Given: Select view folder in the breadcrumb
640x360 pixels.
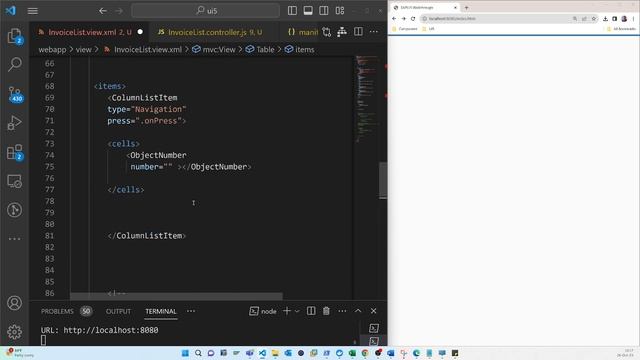Looking at the screenshot, I should click(x=84, y=49).
